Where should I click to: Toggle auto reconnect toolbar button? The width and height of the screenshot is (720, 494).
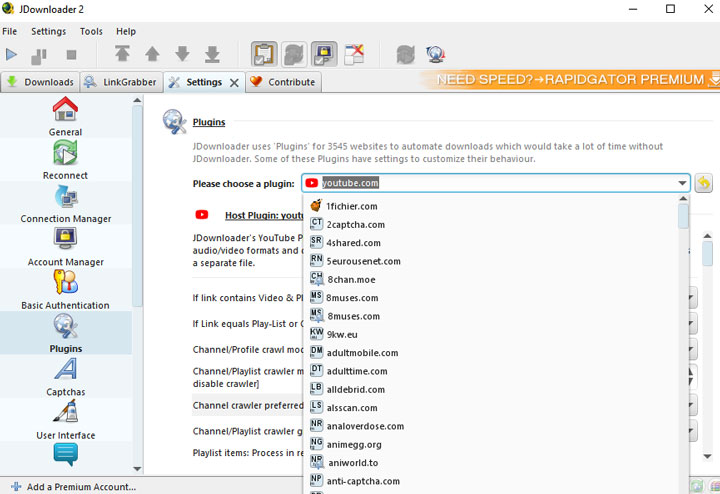(x=294, y=54)
